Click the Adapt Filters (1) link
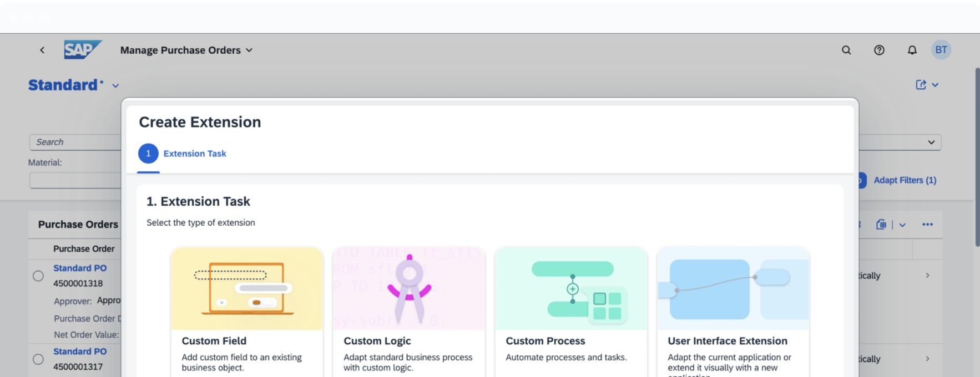The width and height of the screenshot is (980, 377). pyautogui.click(x=905, y=180)
